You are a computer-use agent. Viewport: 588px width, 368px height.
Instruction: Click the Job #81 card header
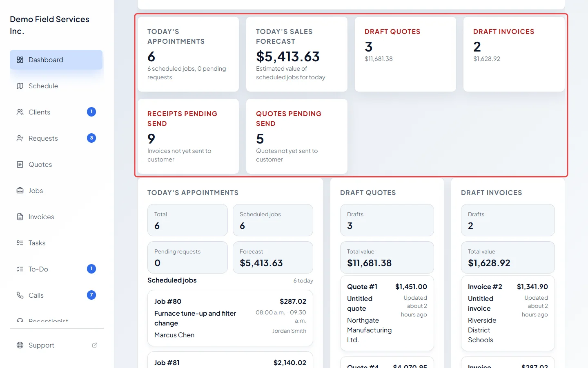[230, 362]
